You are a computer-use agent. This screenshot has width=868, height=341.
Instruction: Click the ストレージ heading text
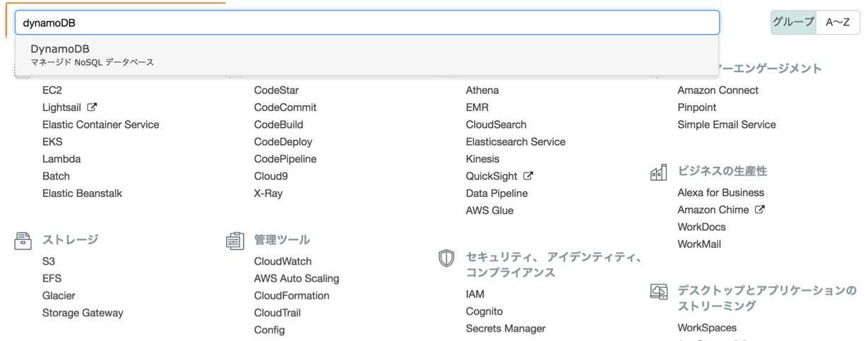tap(70, 240)
